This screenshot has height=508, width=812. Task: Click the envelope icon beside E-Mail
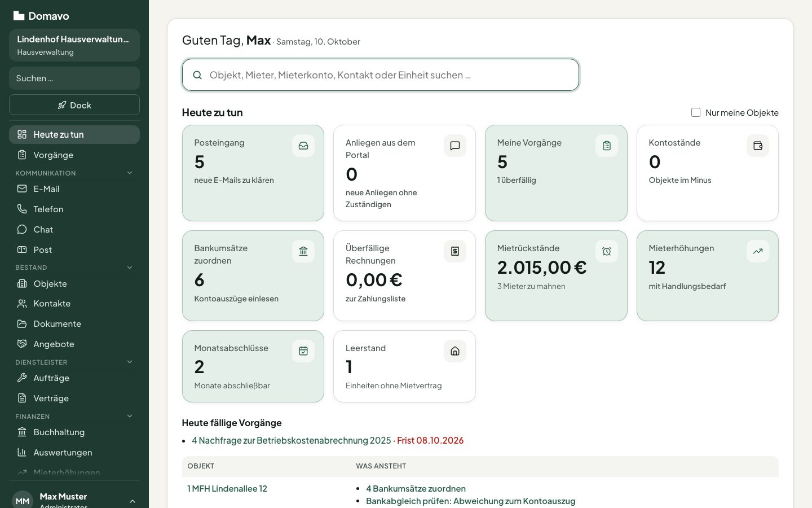click(x=22, y=189)
